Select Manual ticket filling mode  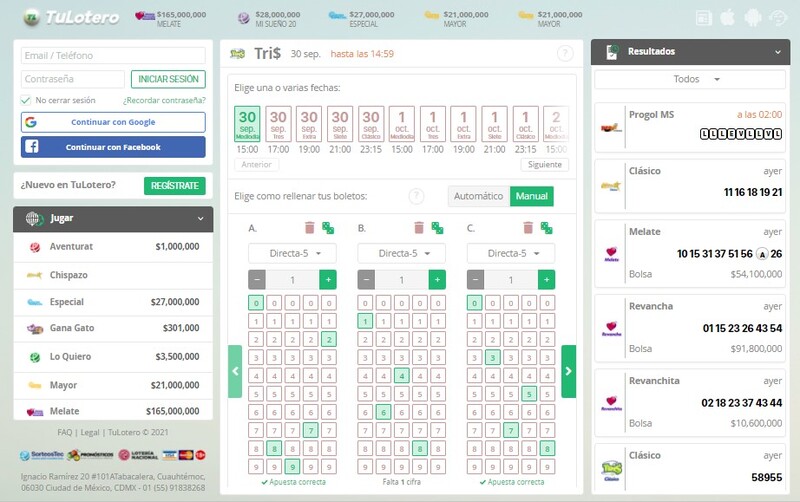[x=532, y=196]
